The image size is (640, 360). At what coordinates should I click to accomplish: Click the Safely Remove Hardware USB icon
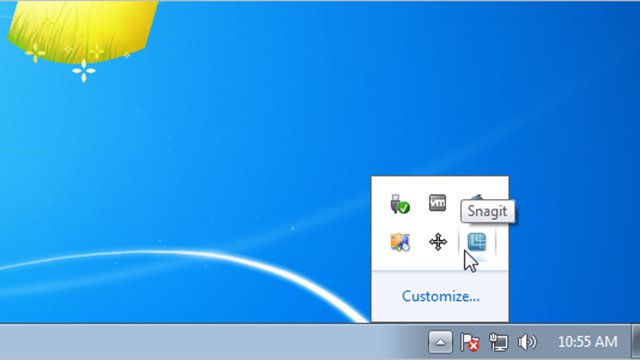pos(400,204)
